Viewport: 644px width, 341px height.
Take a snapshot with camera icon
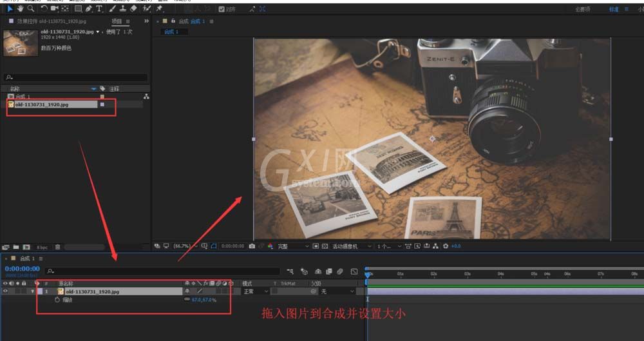[252, 246]
